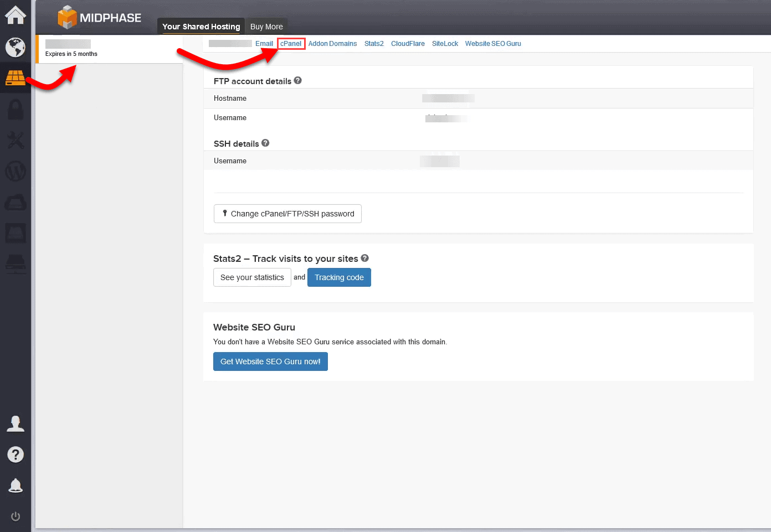The height and width of the screenshot is (532, 771).
Task: Click the help icon beside SSH details
Action: coord(265,143)
